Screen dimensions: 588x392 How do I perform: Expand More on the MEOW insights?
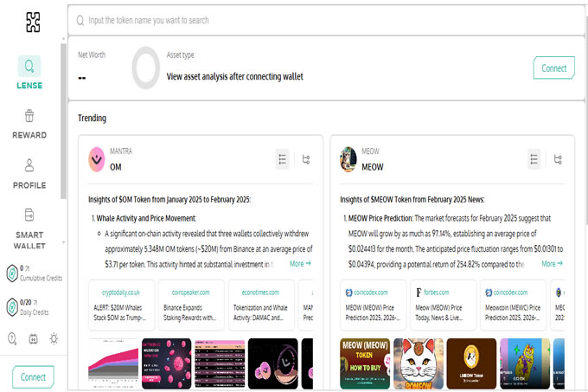coord(553,264)
